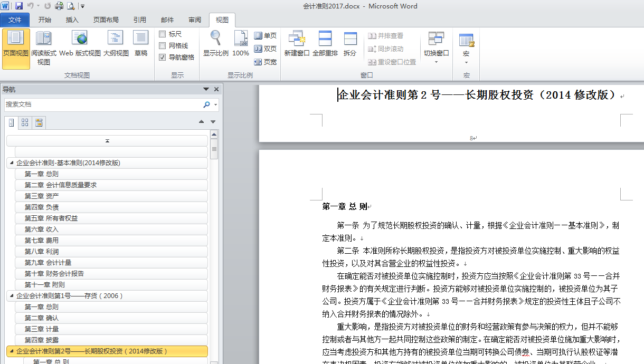Click Arrange All (全部重排) icon
This screenshot has height=364, width=644.
coord(325,44)
